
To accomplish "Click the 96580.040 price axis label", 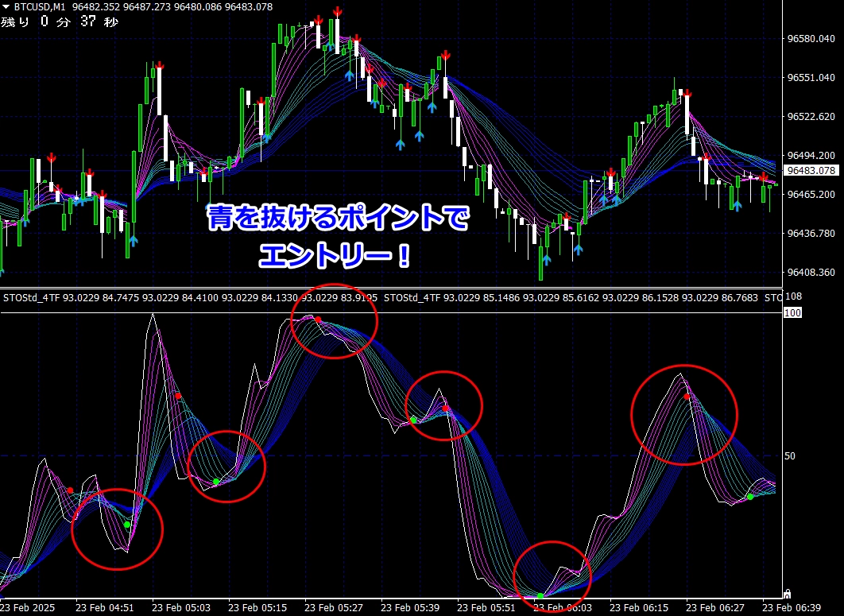I will tap(810, 39).
